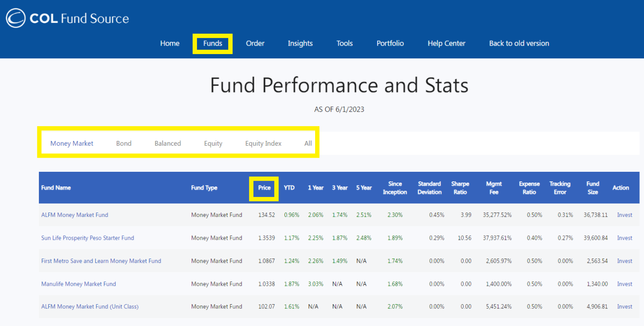This screenshot has height=326, width=644.
Task: Invest in First Metro Save and Learn
Action: coord(625,261)
